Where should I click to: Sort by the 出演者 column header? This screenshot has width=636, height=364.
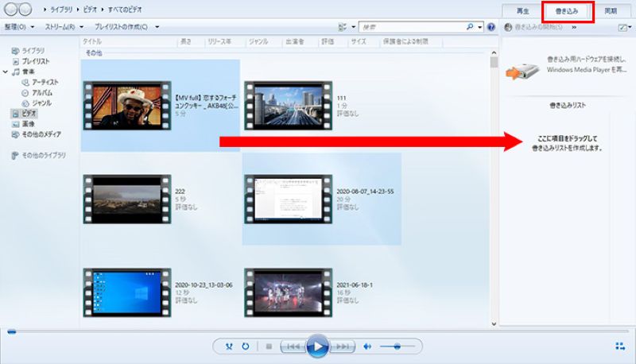294,41
